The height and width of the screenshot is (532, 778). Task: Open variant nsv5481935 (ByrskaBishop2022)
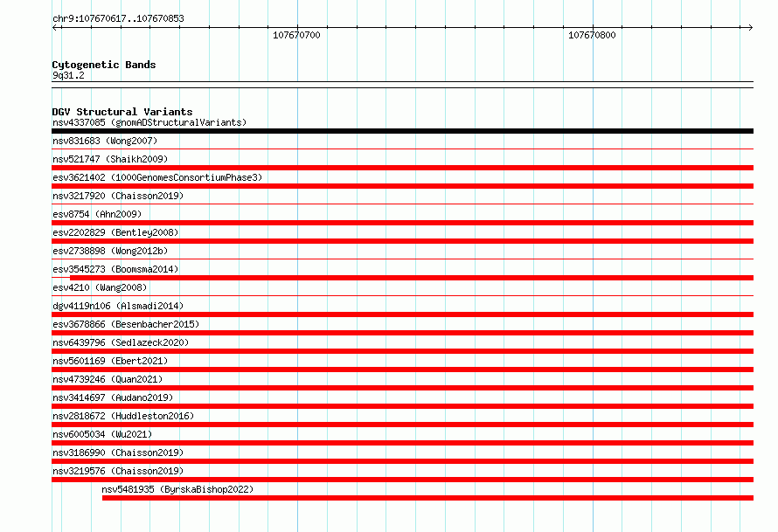tap(177, 489)
